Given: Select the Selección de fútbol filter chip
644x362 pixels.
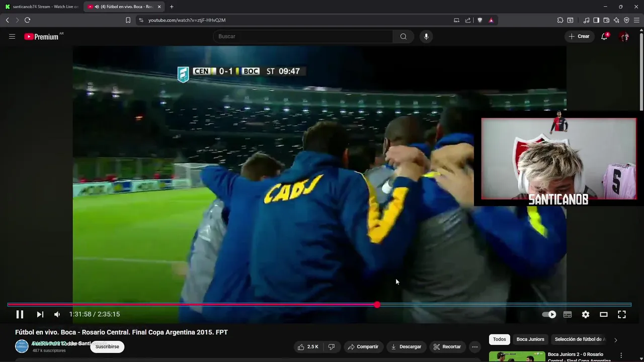Looking at the screenshot, I should [x=580, y=339].
